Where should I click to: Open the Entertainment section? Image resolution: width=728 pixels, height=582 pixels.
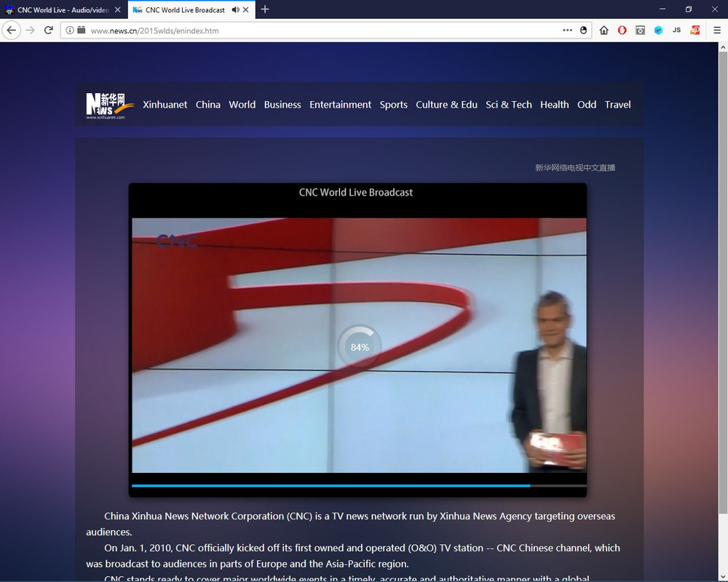[340, 105]
